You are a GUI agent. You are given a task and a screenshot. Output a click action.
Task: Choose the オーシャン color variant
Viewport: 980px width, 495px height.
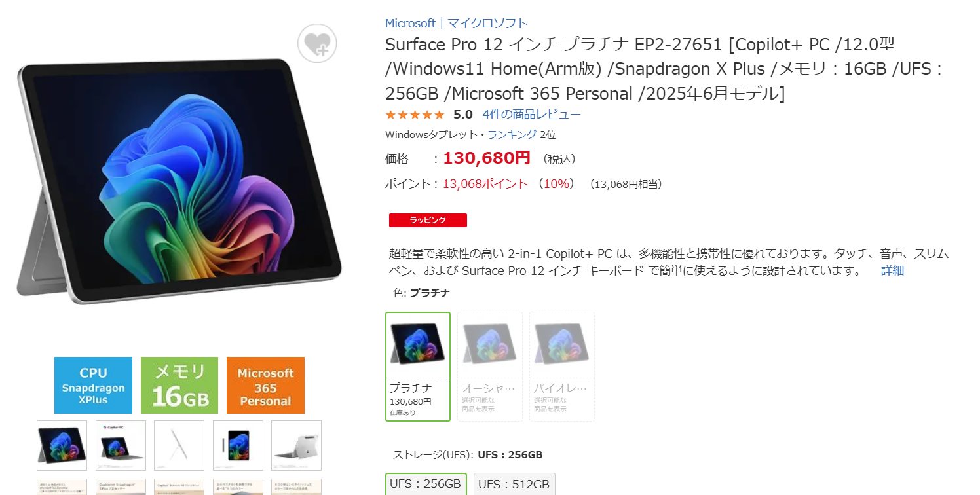click(490, 367)
